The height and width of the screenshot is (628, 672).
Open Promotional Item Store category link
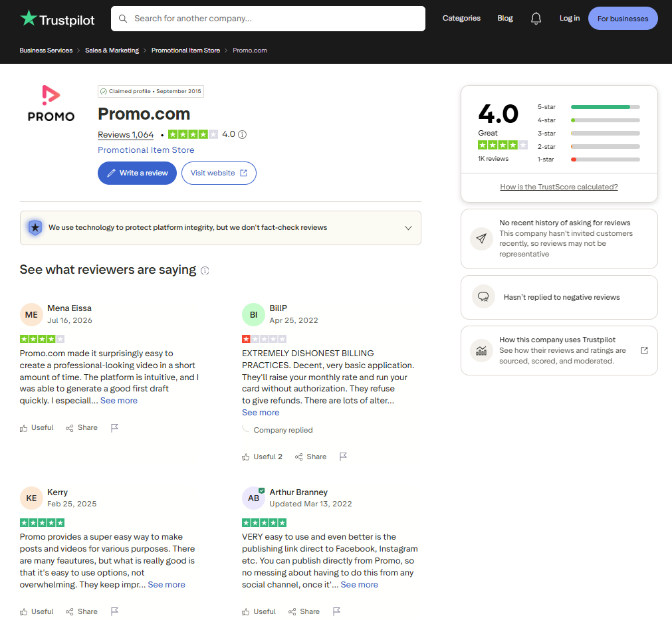pyautogui.click(x=146, y=150)
